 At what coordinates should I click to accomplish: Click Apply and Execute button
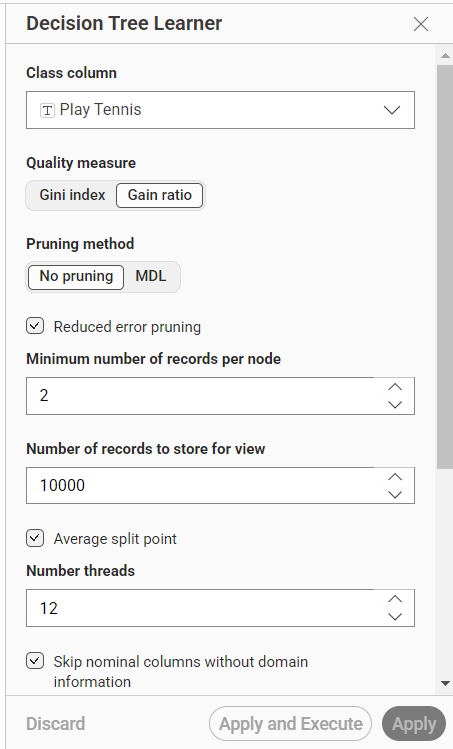click(291, 724)
